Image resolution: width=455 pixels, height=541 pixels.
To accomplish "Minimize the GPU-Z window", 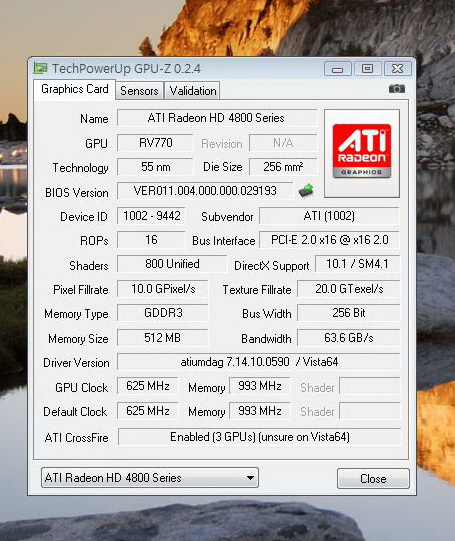I will coord(338,69).
